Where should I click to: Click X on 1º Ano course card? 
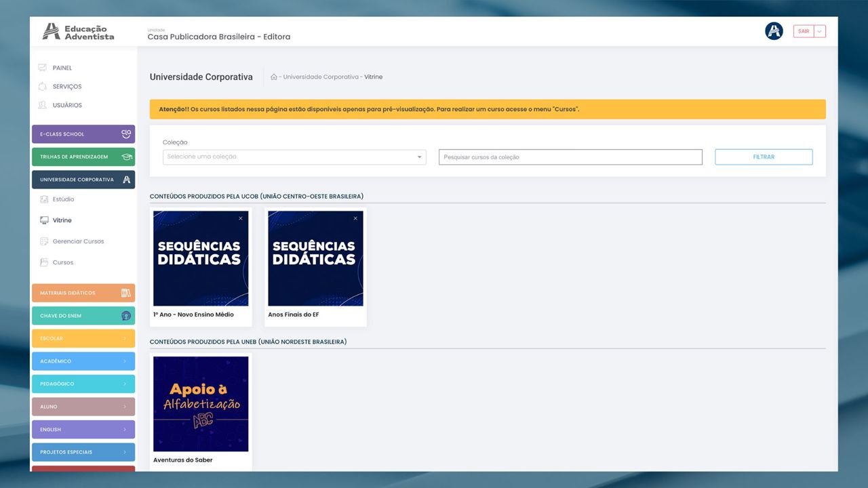point(240,218)
